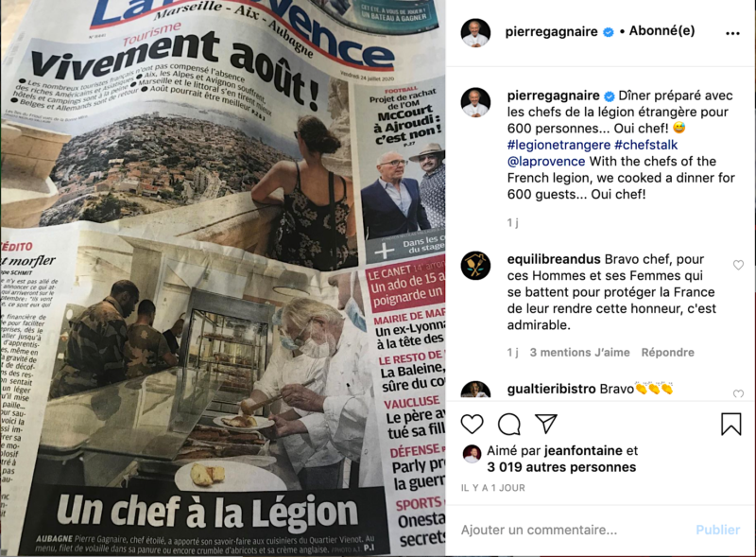
Task: Like the gualtieribistro comment heart
Action: coord(738,393)
